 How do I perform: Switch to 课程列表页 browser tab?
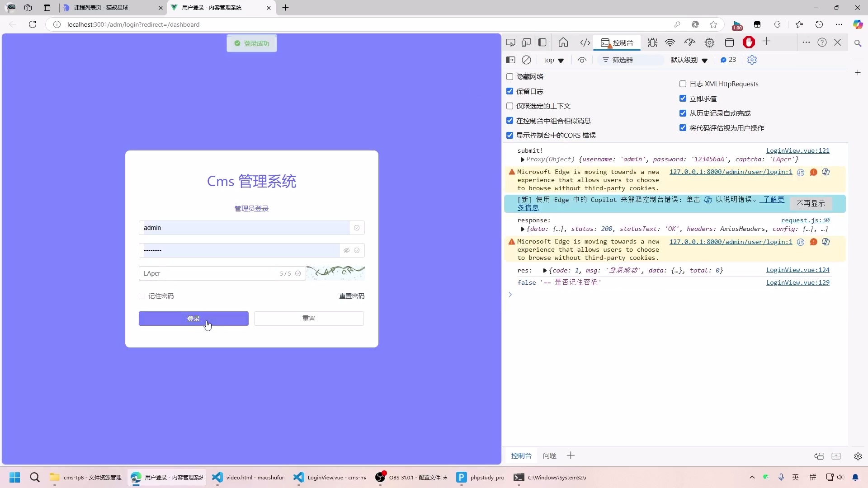[x=112, y=8]
